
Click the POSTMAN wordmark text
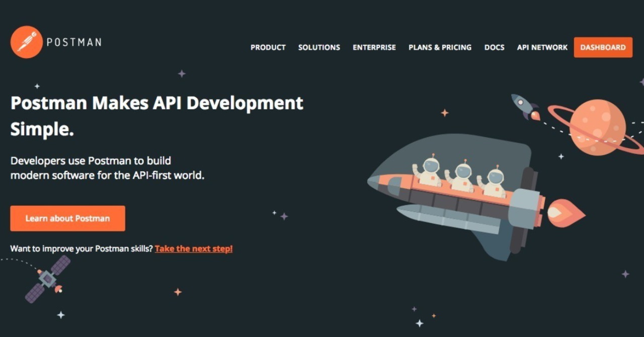74,42
